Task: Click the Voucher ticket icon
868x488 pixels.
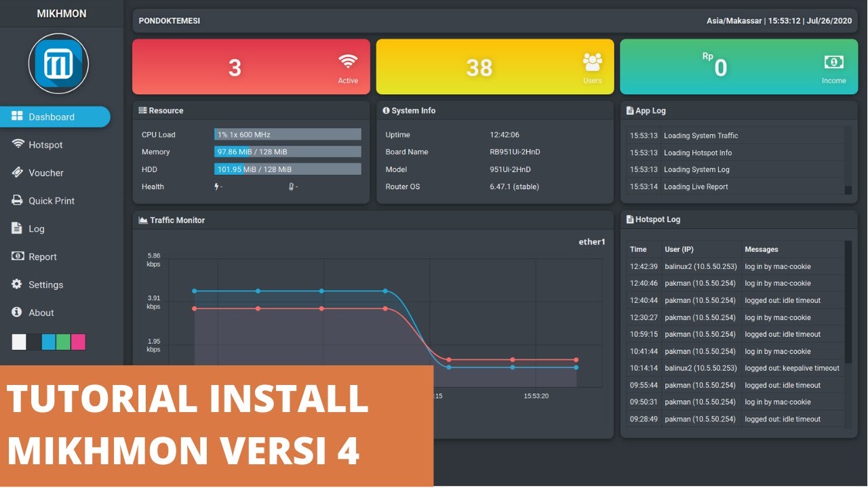Action: coord(17,173)
